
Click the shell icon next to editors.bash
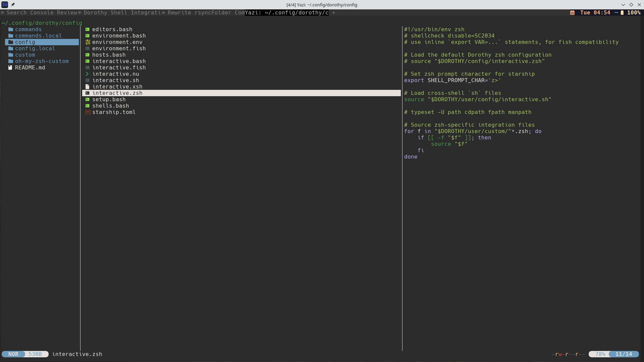point(88,29)
